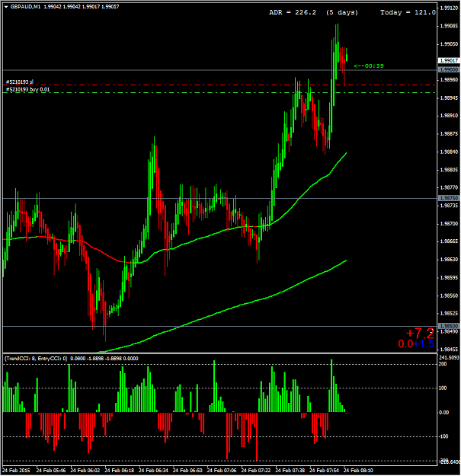The image size is (461, 476).
Task: Click the 1.98910 price axis label
Action: point(449,116)
